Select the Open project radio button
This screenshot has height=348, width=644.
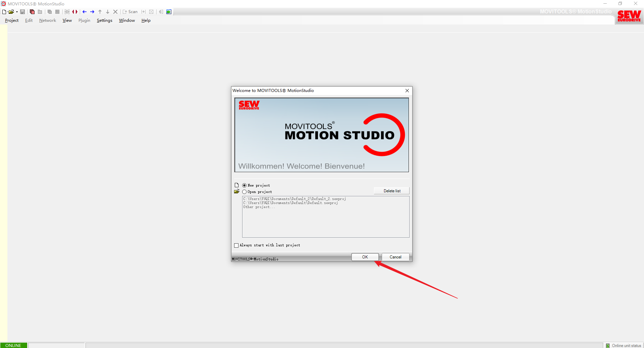coord(245,192)
